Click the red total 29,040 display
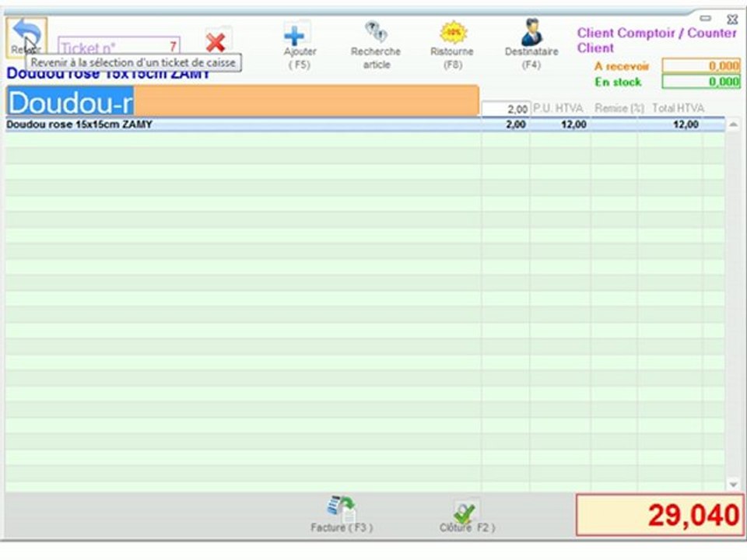The height and width of the screenshot is (560, 747). pyautogui.click(x=660, y=515)
